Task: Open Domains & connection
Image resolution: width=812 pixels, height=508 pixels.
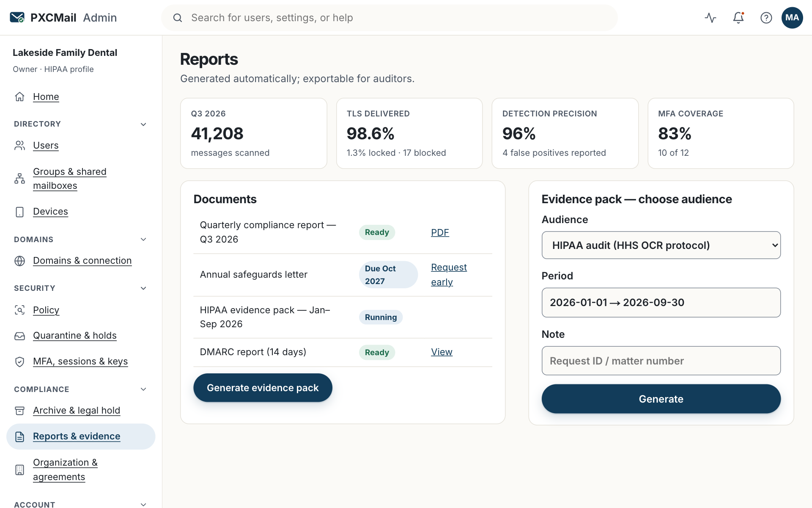Action: 82,261
